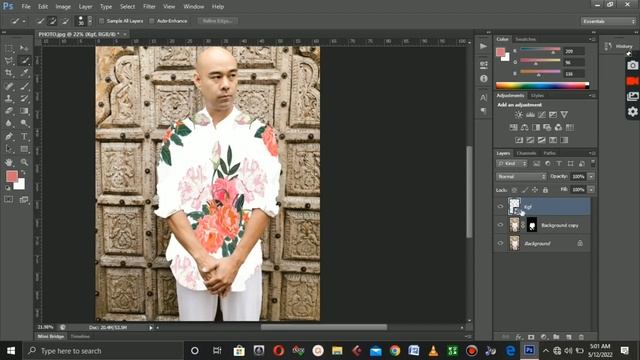Open the Opacity slider arrow
The width and height of the screenshot is (640, 360).
[591, 176]
